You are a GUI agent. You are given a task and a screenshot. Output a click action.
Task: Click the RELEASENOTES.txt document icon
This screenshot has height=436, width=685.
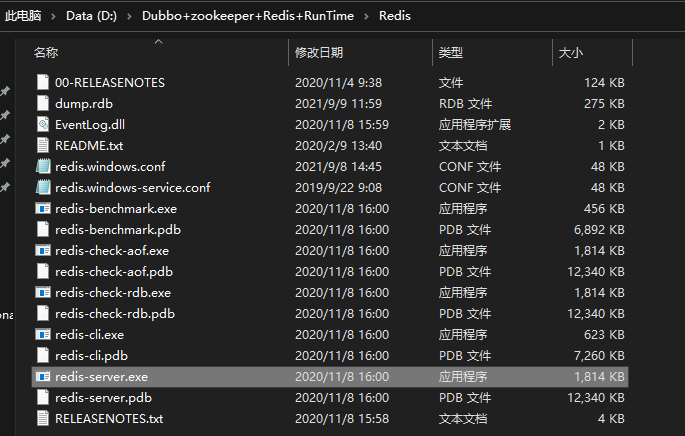tap(43, 418)
